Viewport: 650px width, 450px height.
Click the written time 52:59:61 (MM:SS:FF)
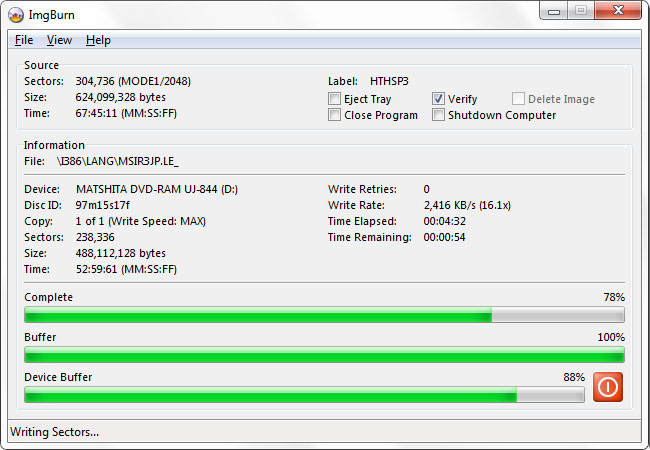126,269
